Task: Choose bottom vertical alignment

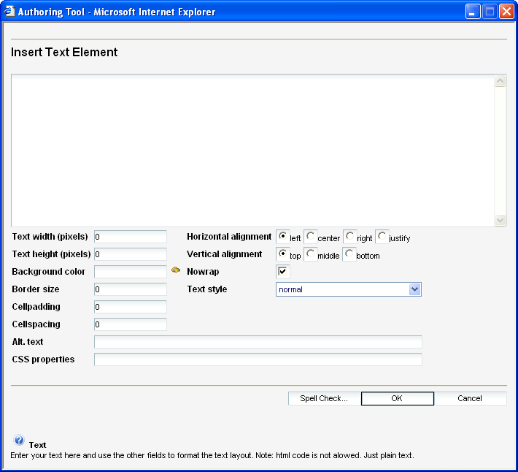Action: [349, 254]
